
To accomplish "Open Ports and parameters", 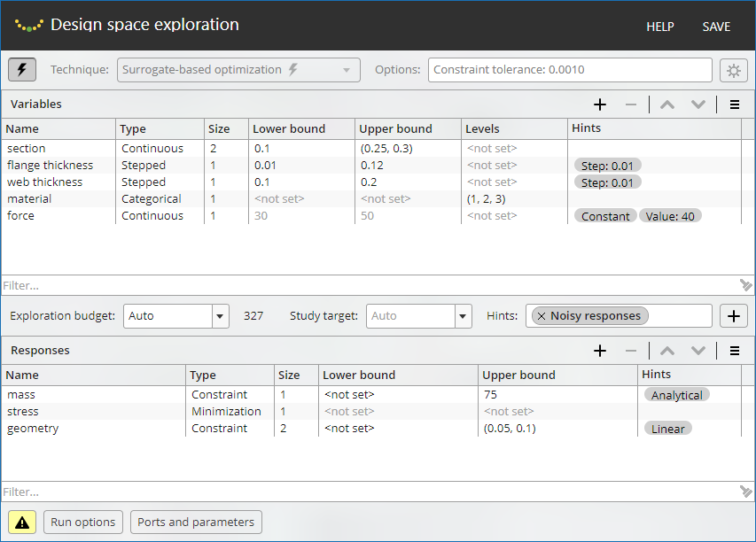I will (196, 523).
